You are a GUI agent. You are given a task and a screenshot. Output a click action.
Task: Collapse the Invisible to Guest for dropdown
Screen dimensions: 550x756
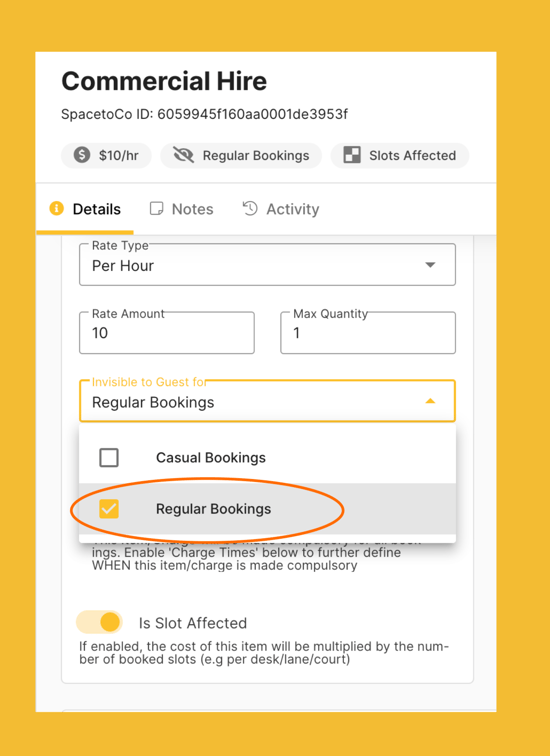[430, 401]
